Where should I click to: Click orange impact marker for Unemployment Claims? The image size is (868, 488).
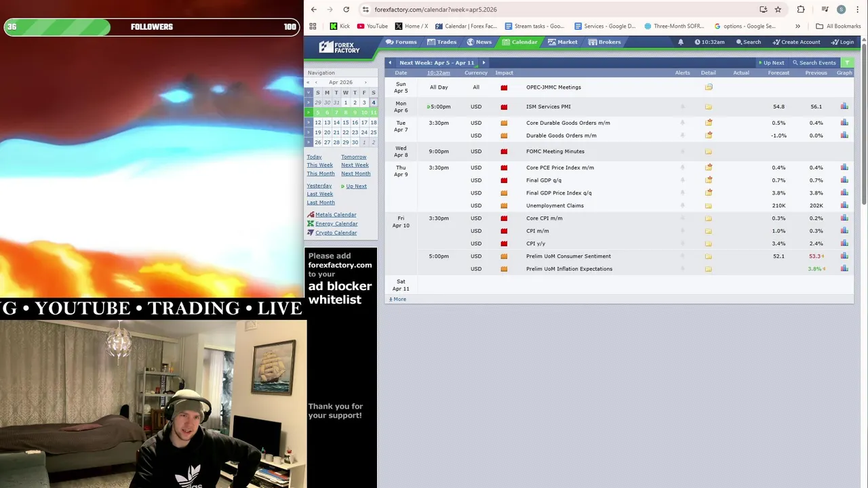click(x=504, y=206)
